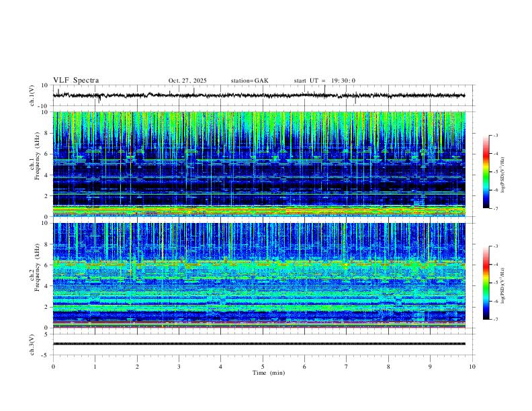Click the "Time (min)" axis title
This screenshot has height=411, width=532.
(269, 373)
